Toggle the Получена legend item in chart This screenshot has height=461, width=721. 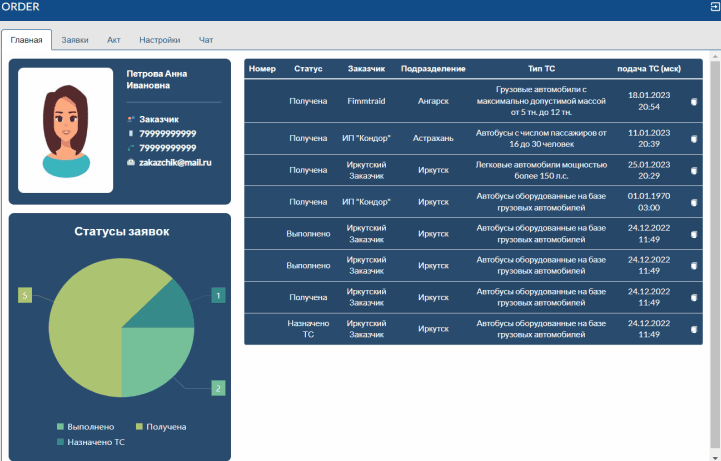click(x=162, y=427)
